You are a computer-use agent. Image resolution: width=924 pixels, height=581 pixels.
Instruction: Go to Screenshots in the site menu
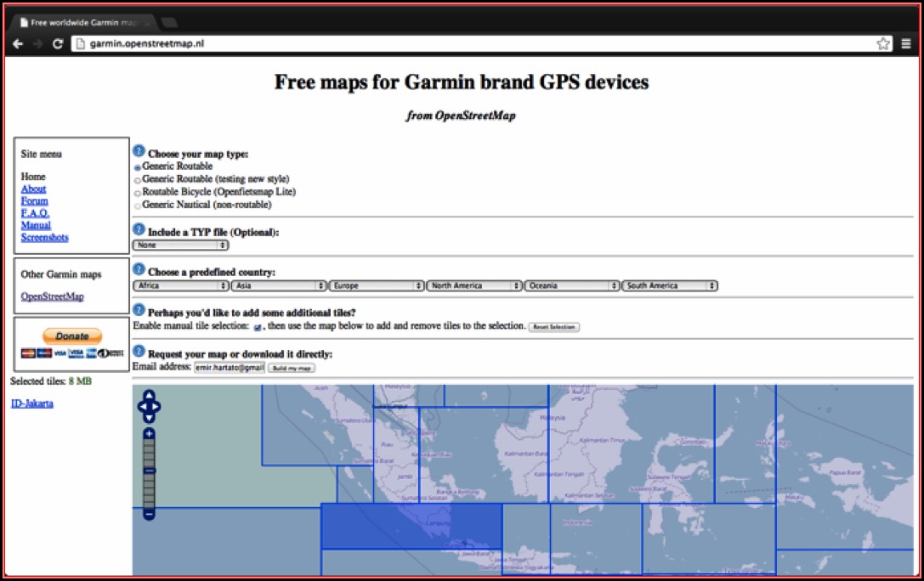pyautogui.click(x=45, y=238)
